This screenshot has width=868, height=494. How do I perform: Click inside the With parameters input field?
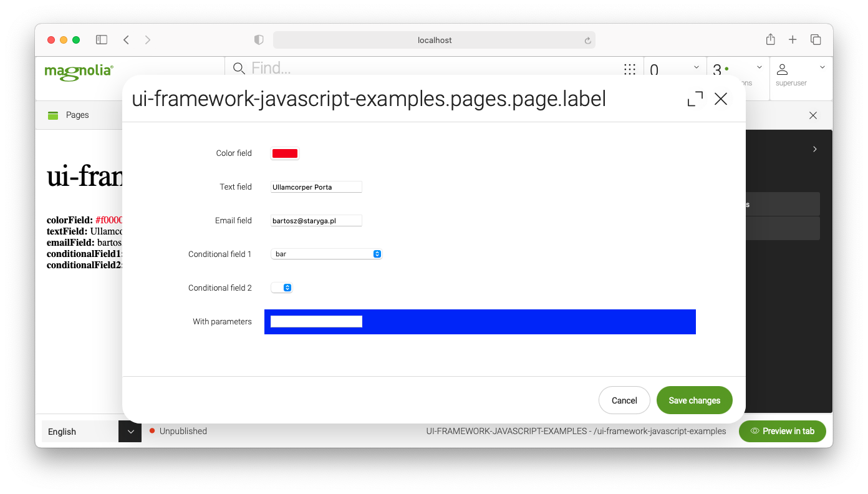tap(316, 321)
